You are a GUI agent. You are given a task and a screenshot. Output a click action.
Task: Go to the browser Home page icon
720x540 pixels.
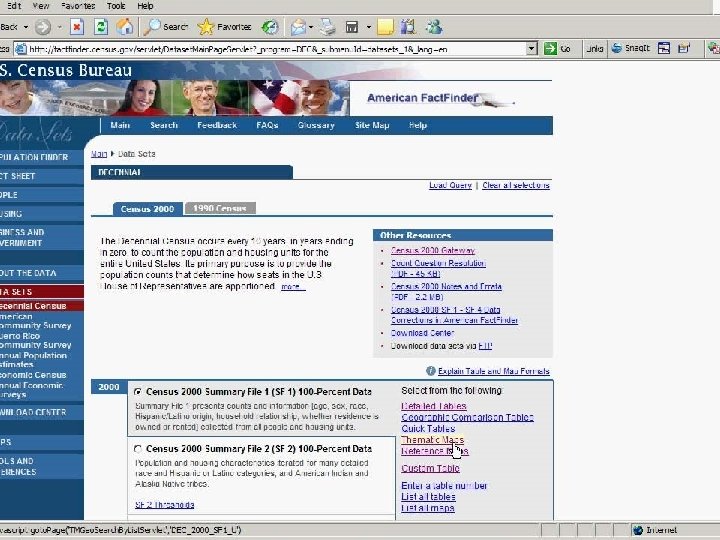click(x=124, y=27)
